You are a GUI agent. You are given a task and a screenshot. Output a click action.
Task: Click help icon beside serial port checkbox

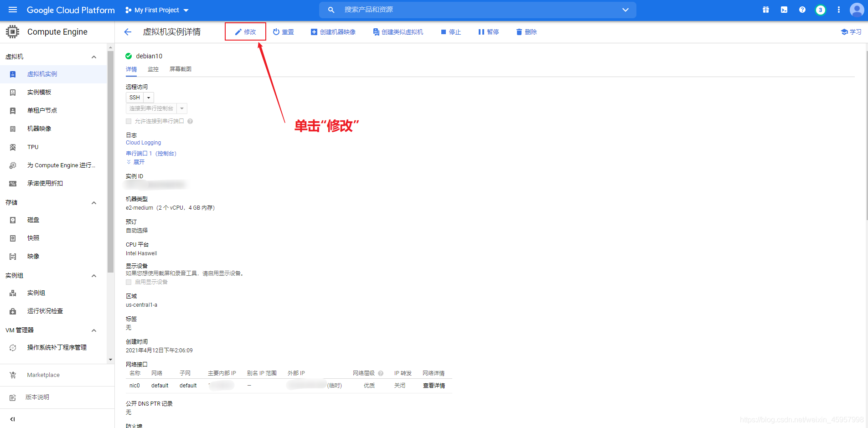pyautogui.click(x=190, y=121)
